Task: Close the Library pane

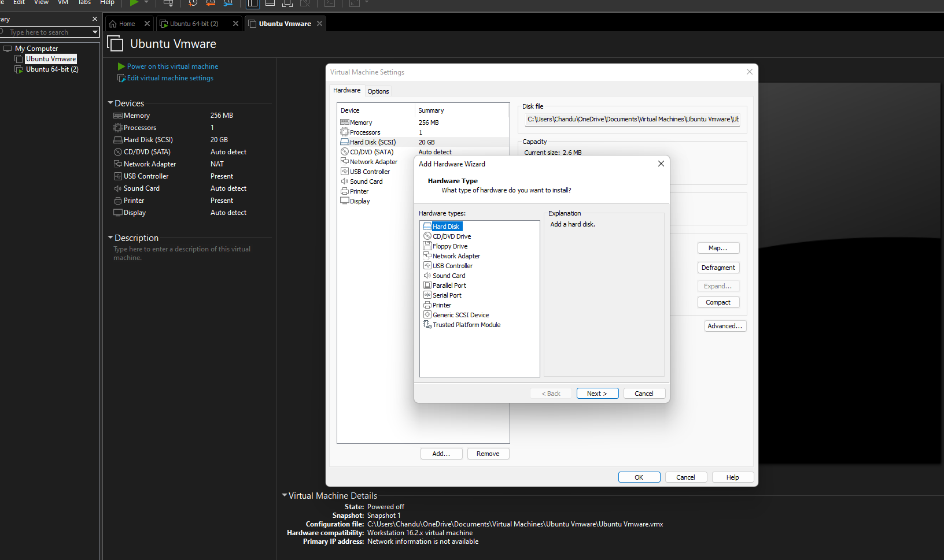Action: pyautogui.click(x=95, y=19)
